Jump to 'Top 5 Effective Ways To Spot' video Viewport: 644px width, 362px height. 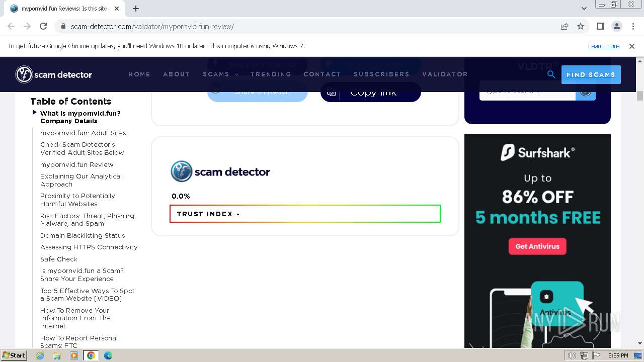(x=88, y=295)
